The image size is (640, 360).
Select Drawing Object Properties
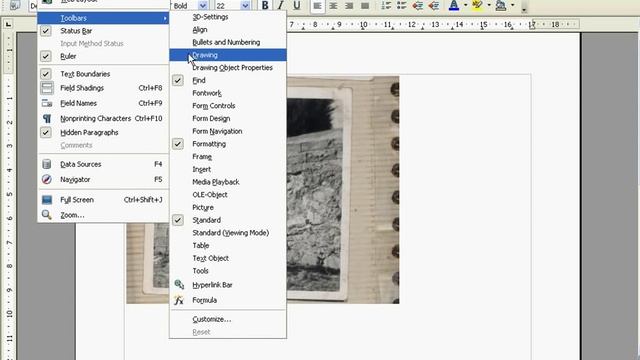[x=228, y=67]
